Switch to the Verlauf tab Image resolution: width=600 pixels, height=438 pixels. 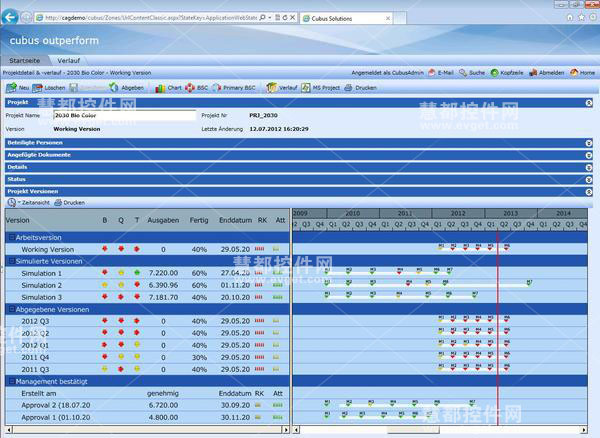(x=68, y=60)
